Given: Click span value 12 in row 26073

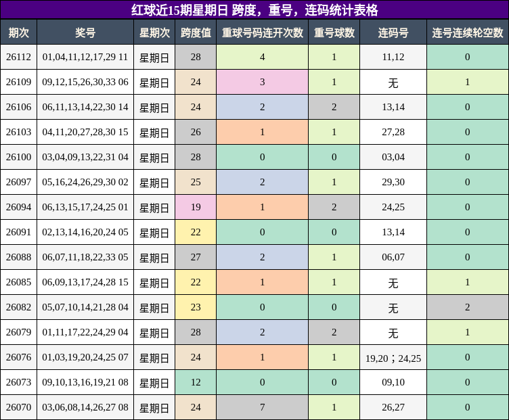Looking at the screenshot, I should pos(196,382).
